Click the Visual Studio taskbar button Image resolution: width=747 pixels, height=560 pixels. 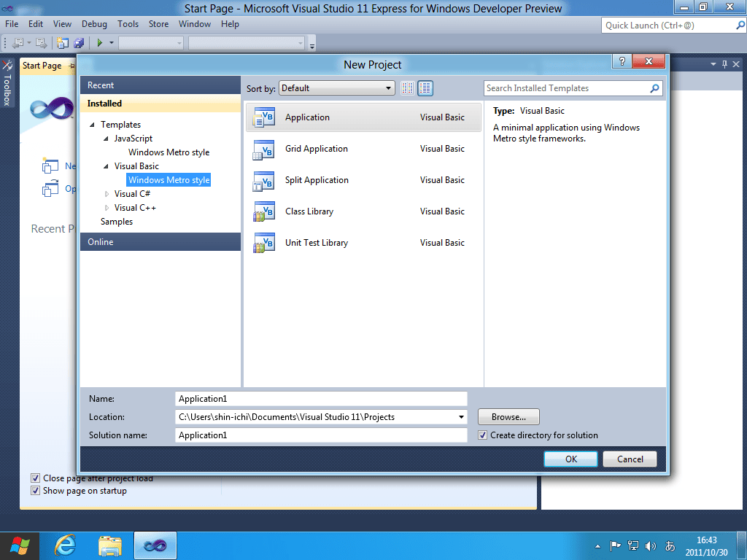point(155,545)
